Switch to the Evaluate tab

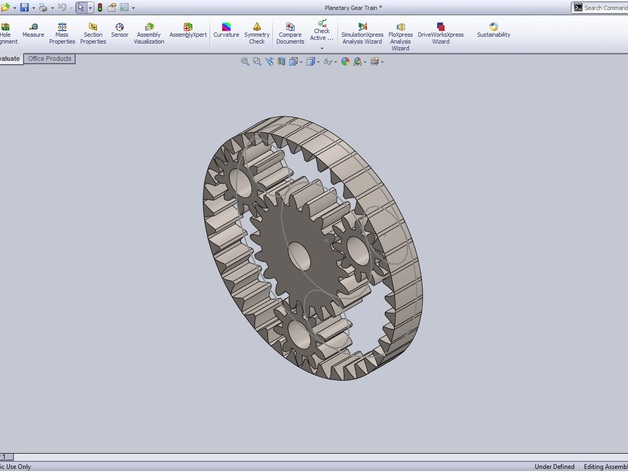coord(10,58)
